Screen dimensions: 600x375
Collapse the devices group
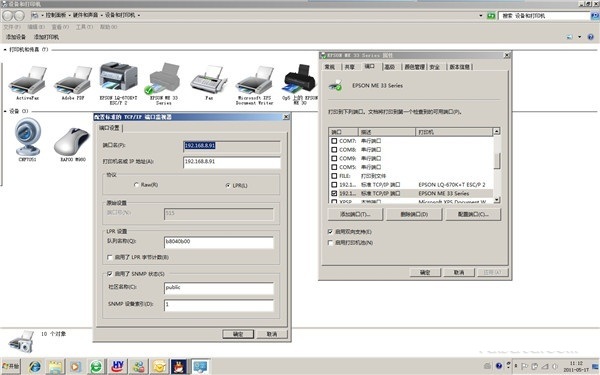pos(5,111)
